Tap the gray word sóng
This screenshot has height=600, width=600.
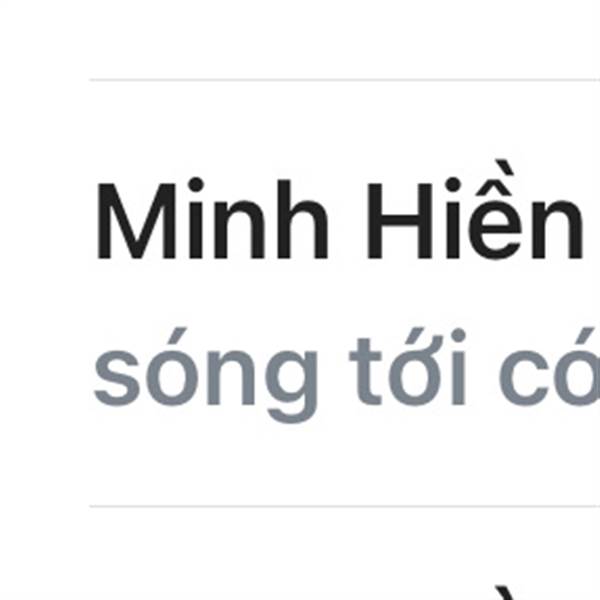tap(206, 375)
